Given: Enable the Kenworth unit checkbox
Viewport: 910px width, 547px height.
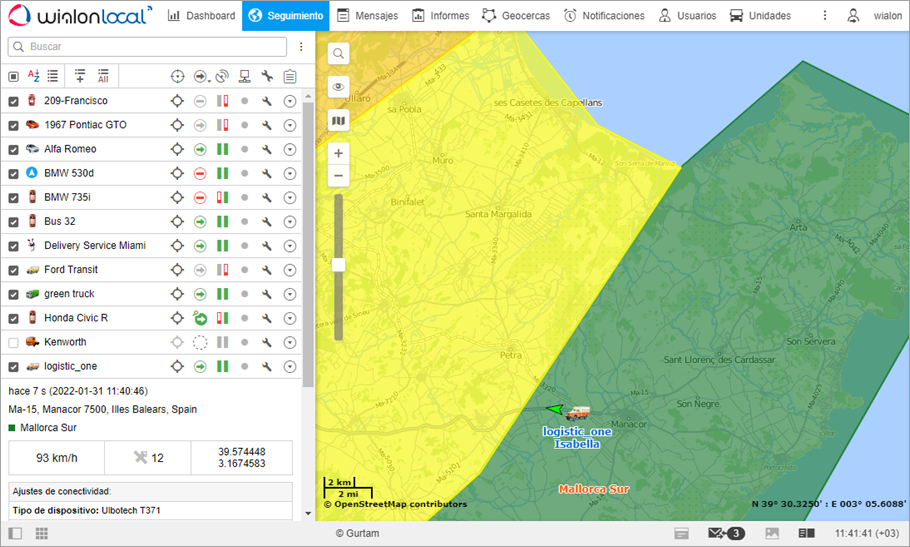Looking at the screenshot, I should tap(13, 342).
